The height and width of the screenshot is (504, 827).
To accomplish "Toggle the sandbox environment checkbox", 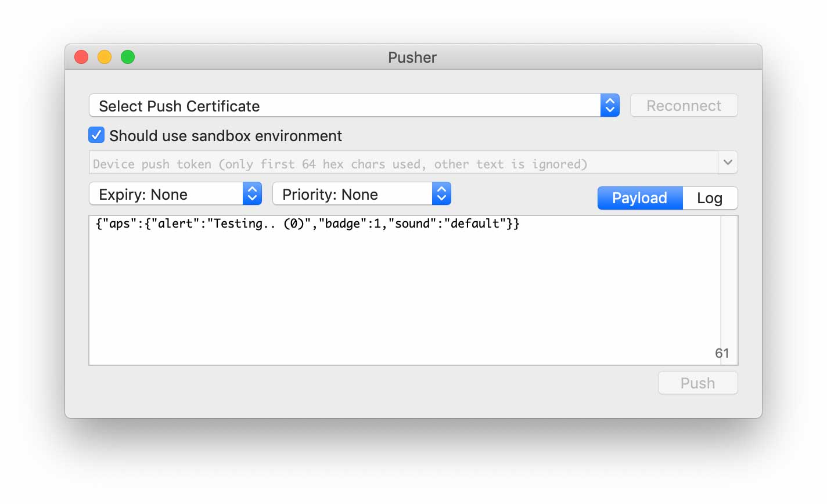I will pyautogui.click(x=96, y=135).
